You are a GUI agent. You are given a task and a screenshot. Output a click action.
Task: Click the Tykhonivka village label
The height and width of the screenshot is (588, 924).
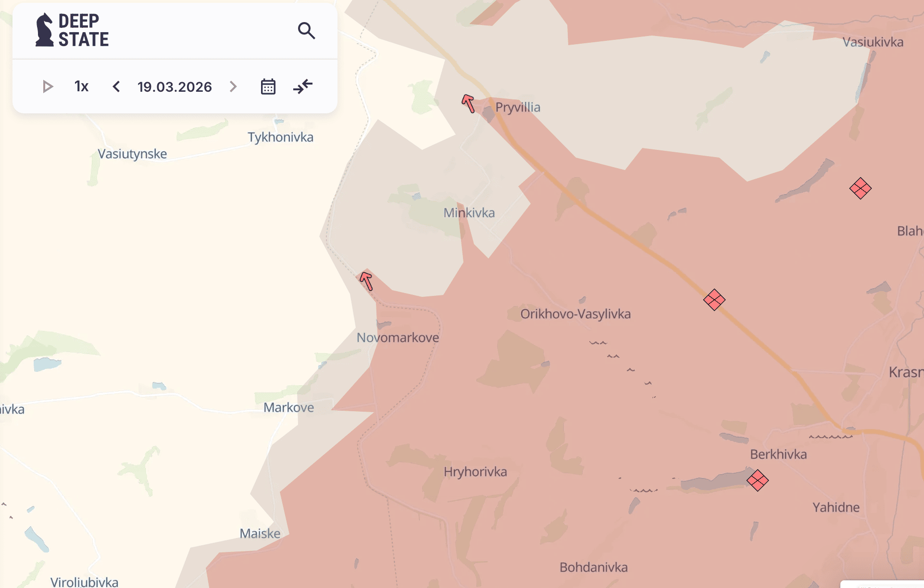pos(280,137)
